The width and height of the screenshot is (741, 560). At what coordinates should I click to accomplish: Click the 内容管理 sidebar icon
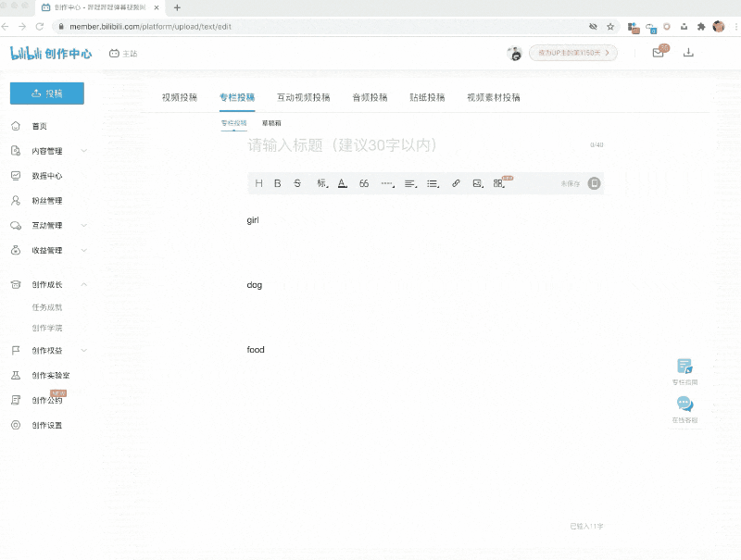click(16, 151)
